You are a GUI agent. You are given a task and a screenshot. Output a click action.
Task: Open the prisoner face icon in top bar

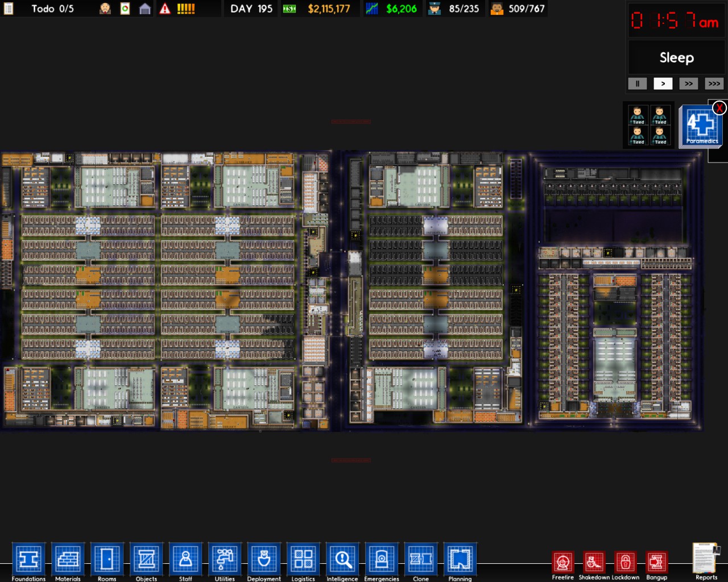[105, 9]
